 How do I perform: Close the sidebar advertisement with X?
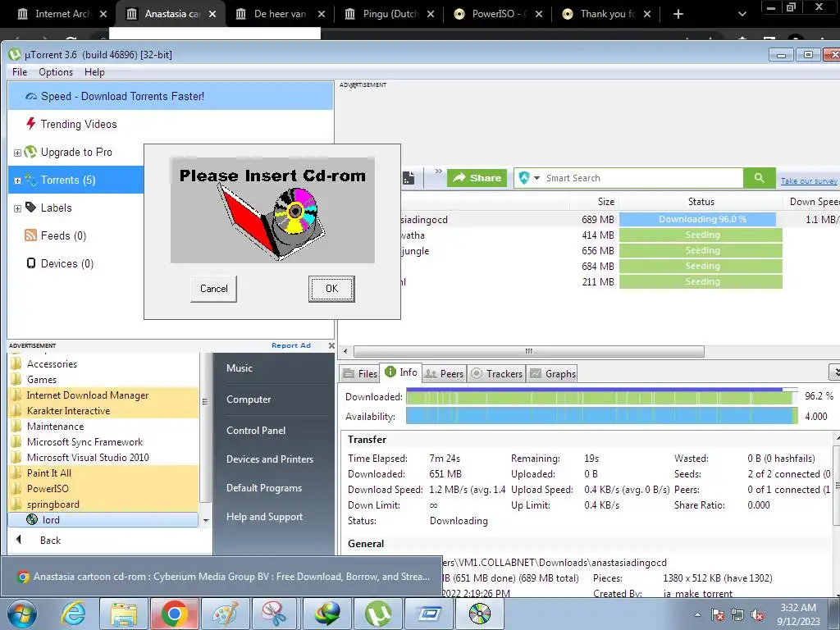pos(331,345)
